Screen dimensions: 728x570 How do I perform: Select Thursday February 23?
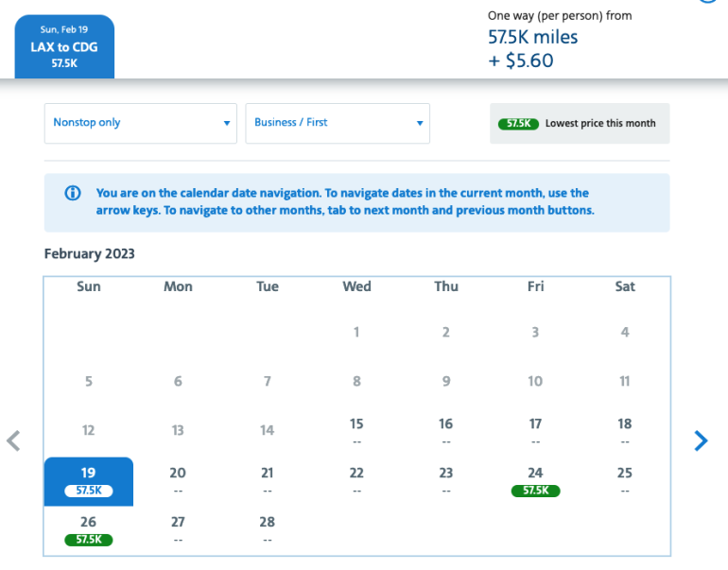point(445,480)
